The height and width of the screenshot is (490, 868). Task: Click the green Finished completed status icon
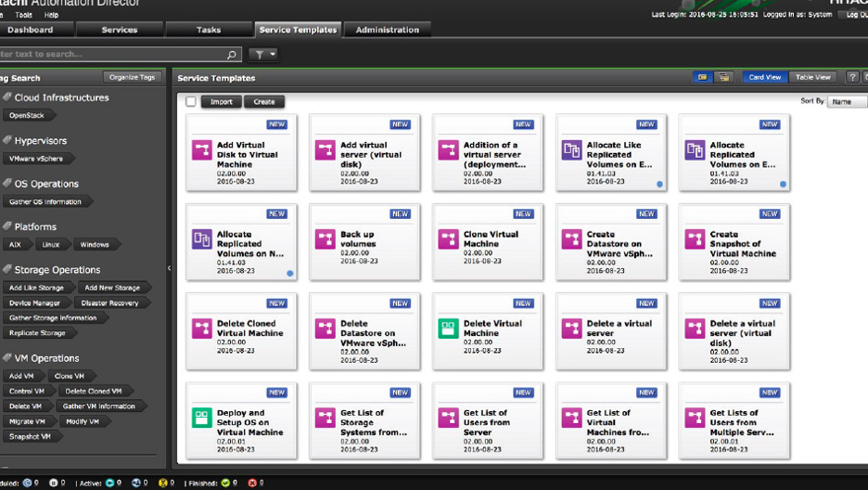click(225, 483)
